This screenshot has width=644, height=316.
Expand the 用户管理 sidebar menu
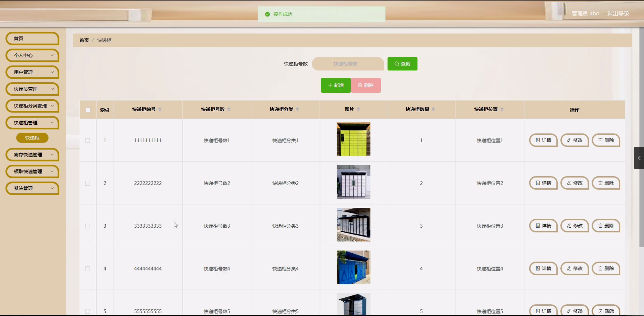point(32,72)
